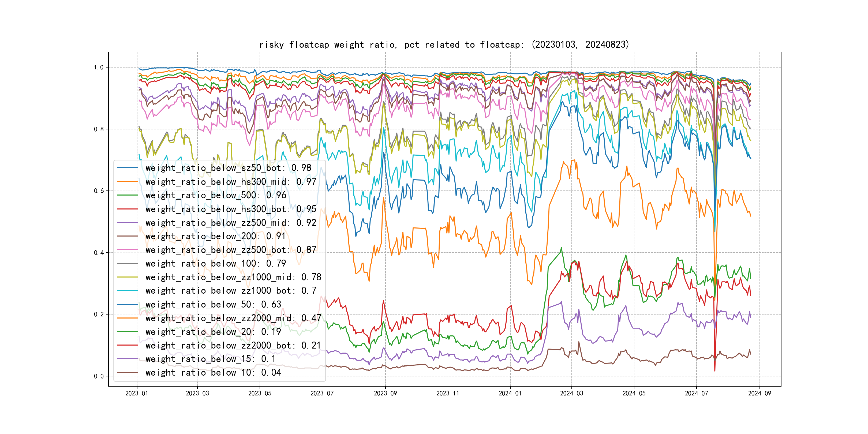Click legend entry weight_ratio_below_20
Screen dimensions: 868x434
(213, 332)
